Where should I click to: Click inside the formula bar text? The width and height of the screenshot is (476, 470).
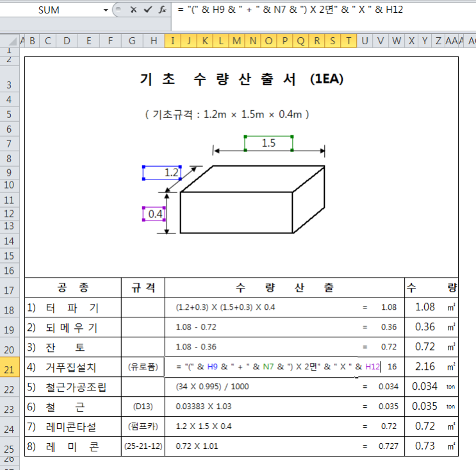click(x=290, y=10)
